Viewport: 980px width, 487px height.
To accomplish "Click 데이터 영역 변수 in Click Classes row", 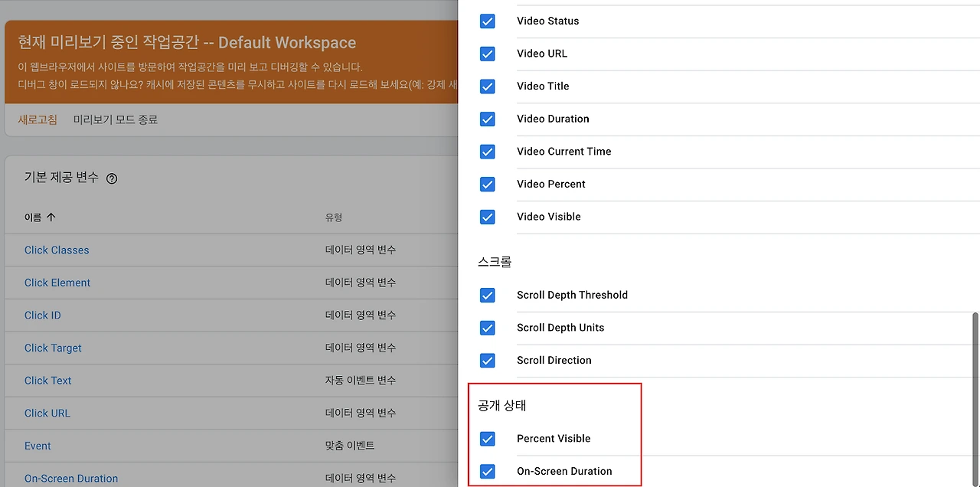I will click(361, 250).
